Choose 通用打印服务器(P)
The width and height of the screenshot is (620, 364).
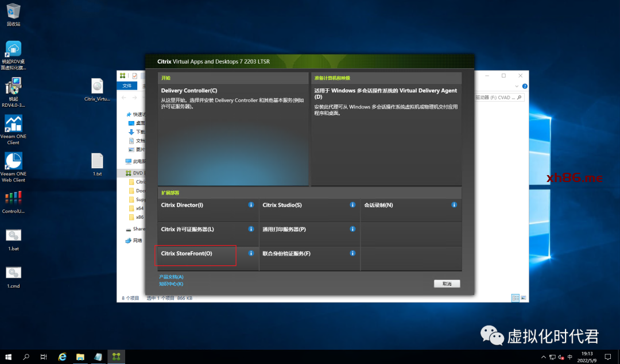pos(309,234)
